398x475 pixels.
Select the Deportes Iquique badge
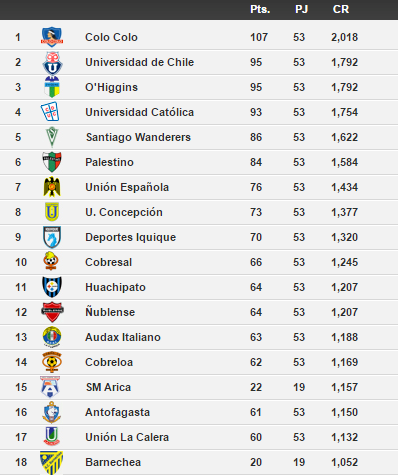(52, 237)
